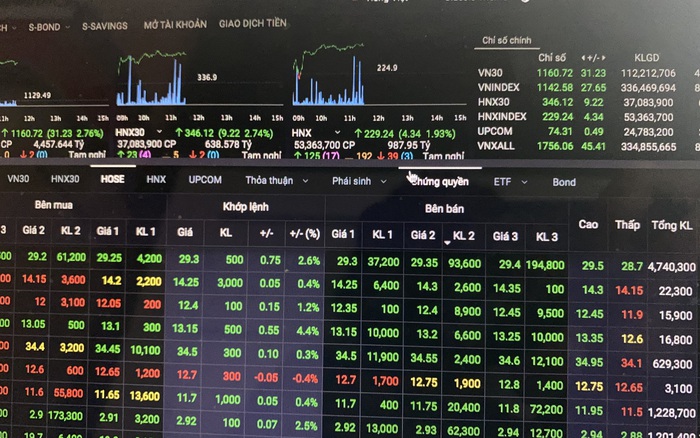Open the GIAO DỊCH TIỀN page

point(253,23)
